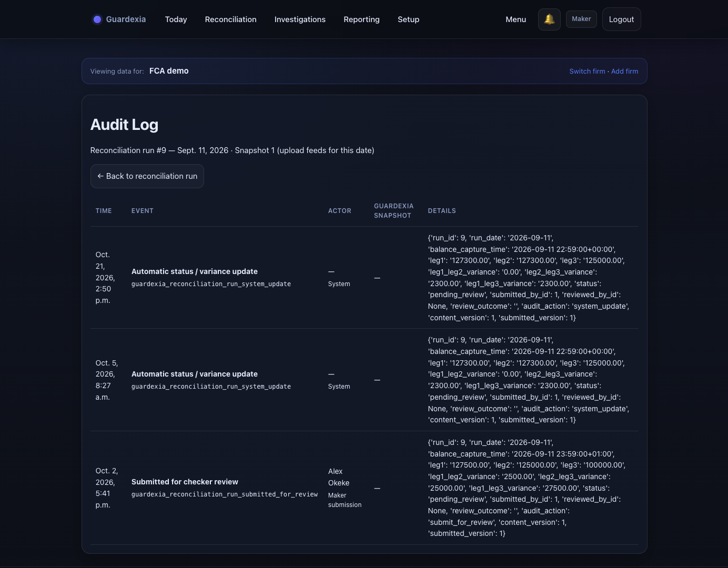This screenshot has width=728, height=568.
Task: Select the DETAILS column header
Action: [442, 211]
